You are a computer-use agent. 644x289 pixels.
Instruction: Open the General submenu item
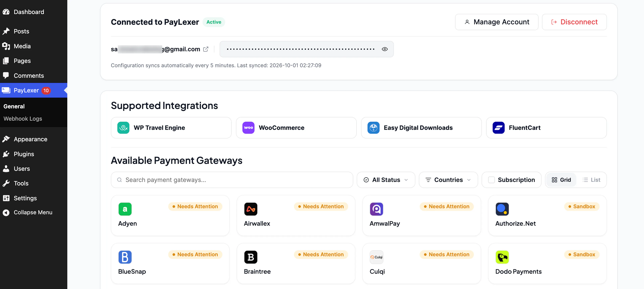14,106
